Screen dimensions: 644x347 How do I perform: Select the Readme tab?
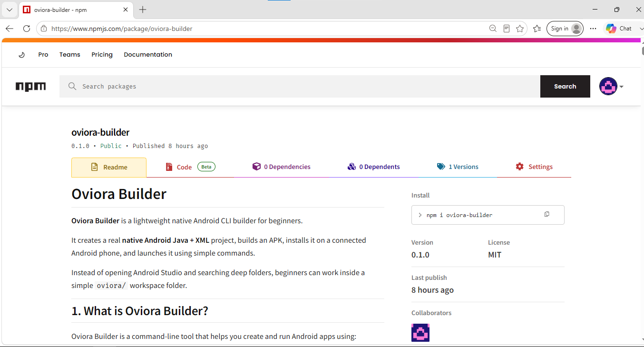(109, 167)
